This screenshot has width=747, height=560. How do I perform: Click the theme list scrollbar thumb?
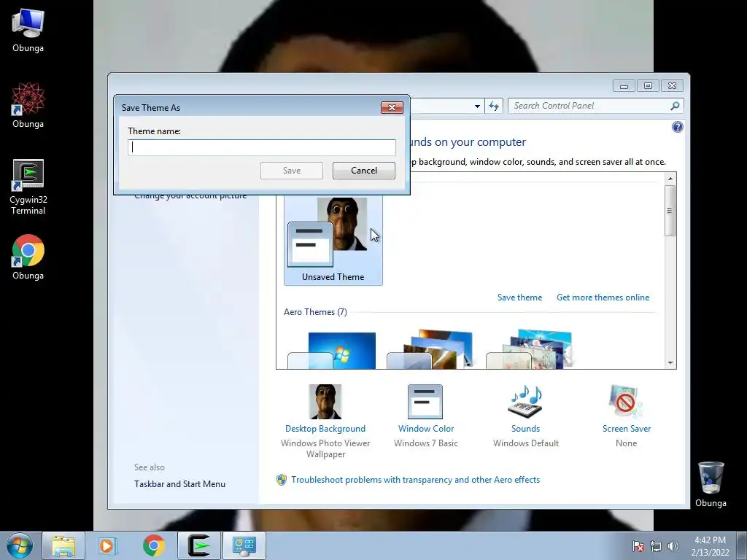pyautogui.click(x=670, y=211)
